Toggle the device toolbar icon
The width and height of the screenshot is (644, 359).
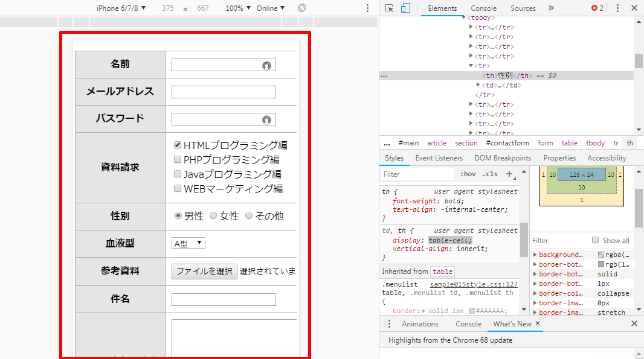pos(405,8)
